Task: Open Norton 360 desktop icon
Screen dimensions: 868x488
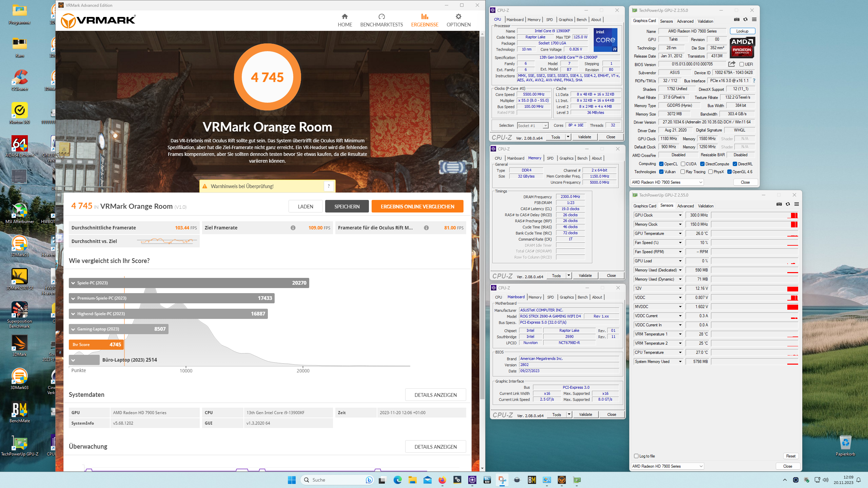Action: tap(20, 114)
